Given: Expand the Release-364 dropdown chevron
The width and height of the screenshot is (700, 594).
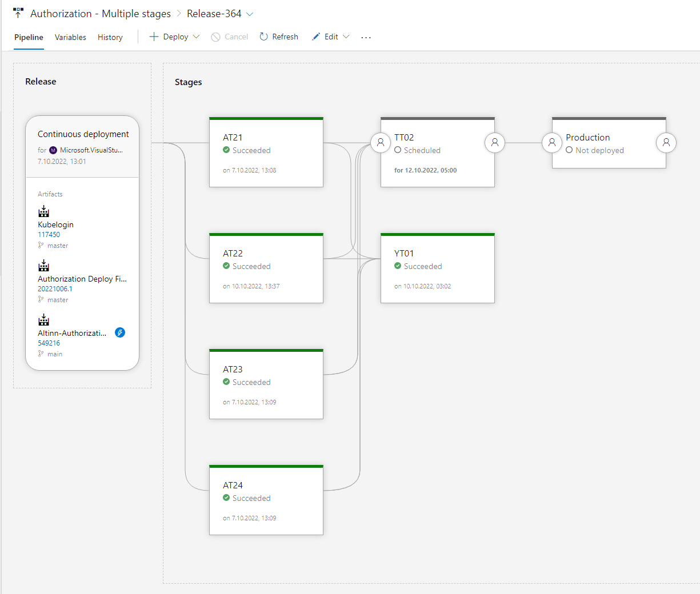Looking at the screenshot, I should pos(250,14).
